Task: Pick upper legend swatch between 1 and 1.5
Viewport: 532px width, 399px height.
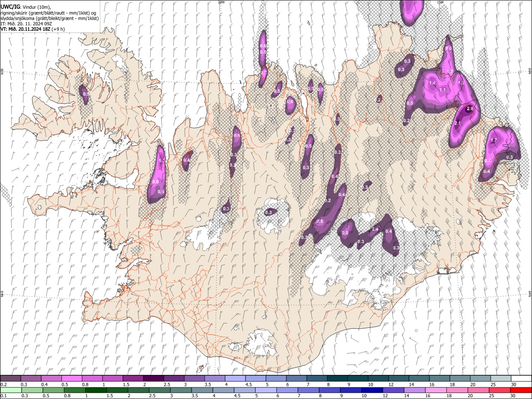Action: (x=112, y=379)
